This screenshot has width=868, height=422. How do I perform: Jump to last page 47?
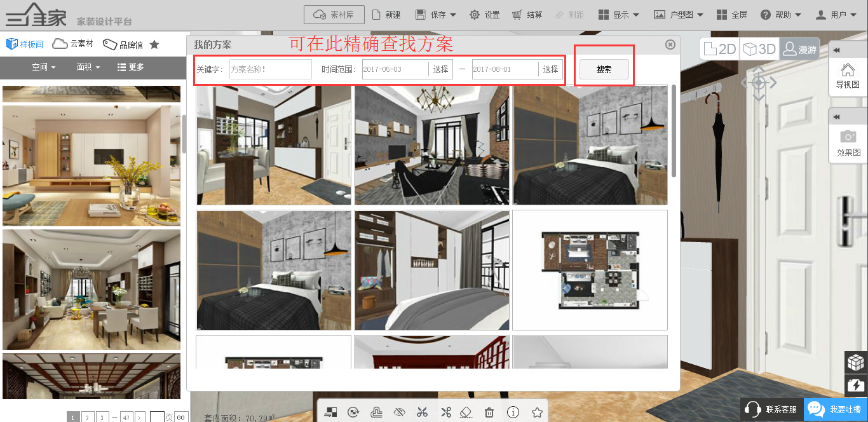point(127,417)
